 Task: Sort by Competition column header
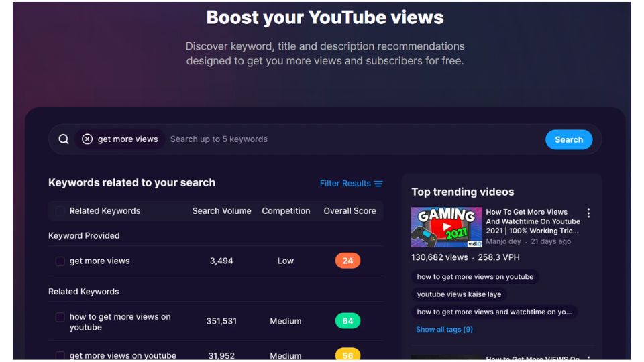click(286, 211)
